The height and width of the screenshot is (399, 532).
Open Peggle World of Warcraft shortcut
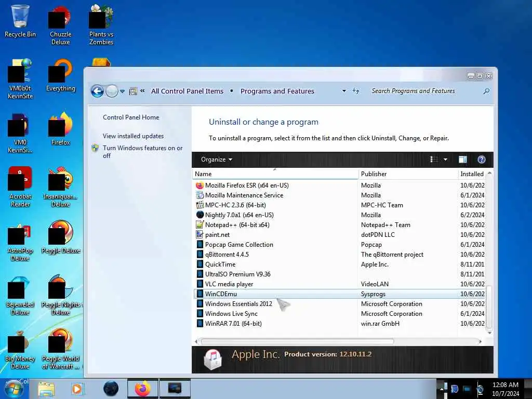tap(60, 349)
